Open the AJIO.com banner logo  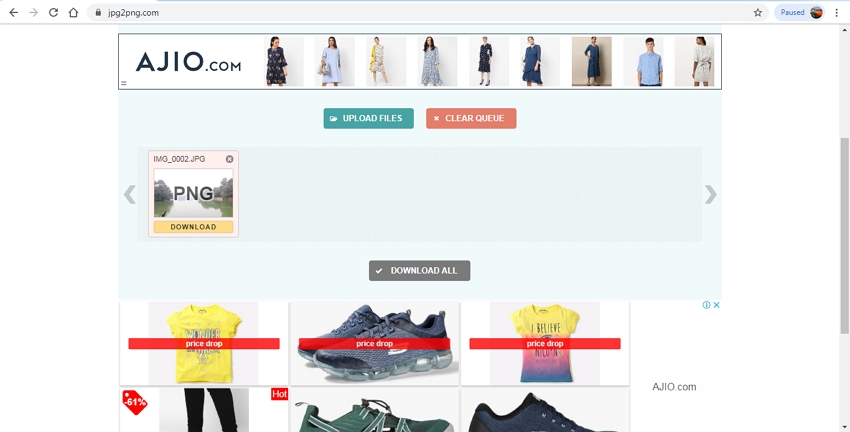[189, 62]
